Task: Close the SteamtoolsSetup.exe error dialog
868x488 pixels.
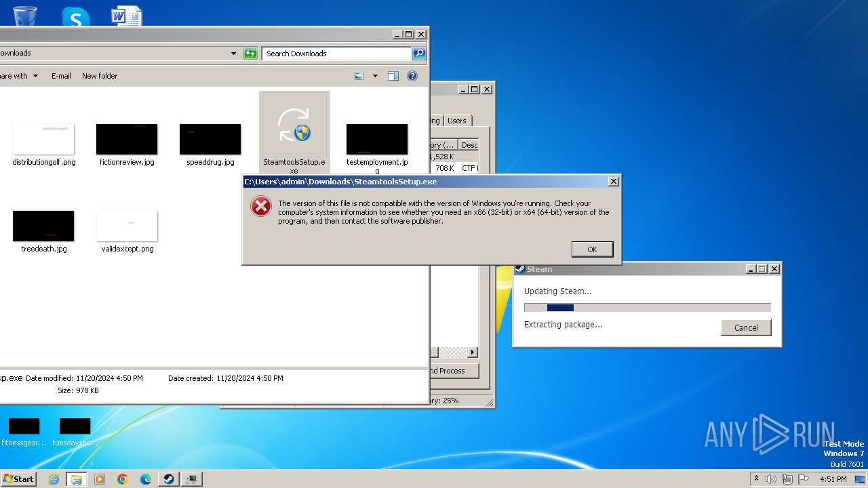Action: point(613,182)
